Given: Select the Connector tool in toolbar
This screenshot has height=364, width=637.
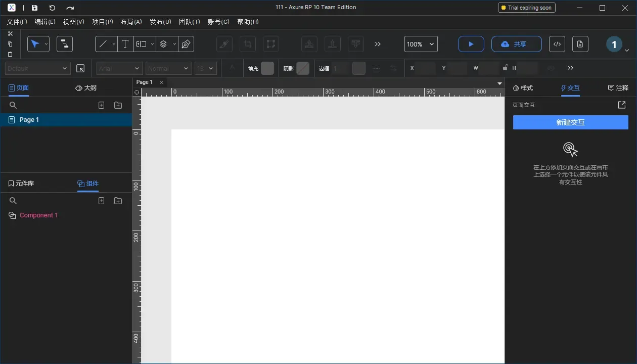Looking at the screenshot, I should [x=65, y=44].
